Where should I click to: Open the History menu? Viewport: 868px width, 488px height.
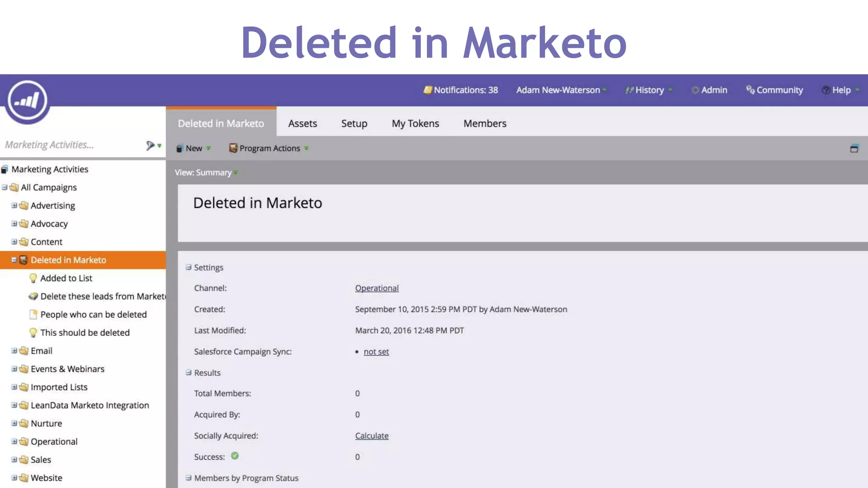pyautogui.click(x=649, y=90)
